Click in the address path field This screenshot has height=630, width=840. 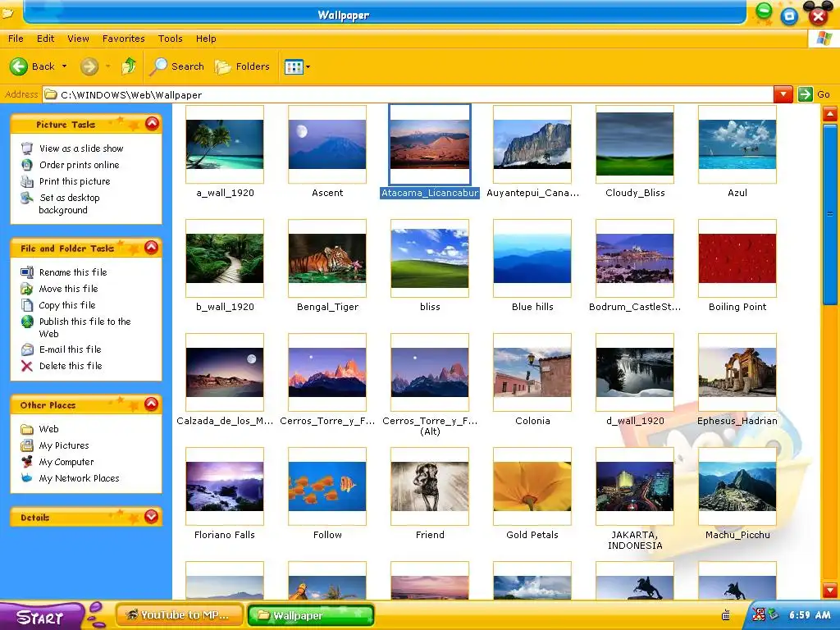tap(407, 95)
